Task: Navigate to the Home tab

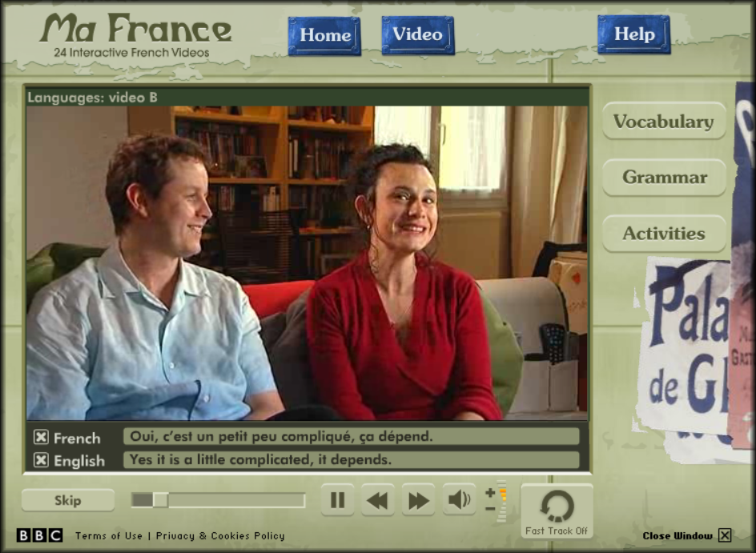Action: 324,34
